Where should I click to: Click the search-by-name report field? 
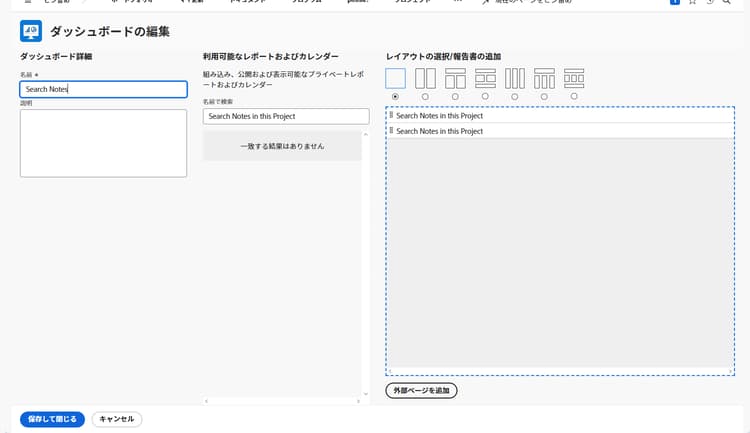[286, 116]
